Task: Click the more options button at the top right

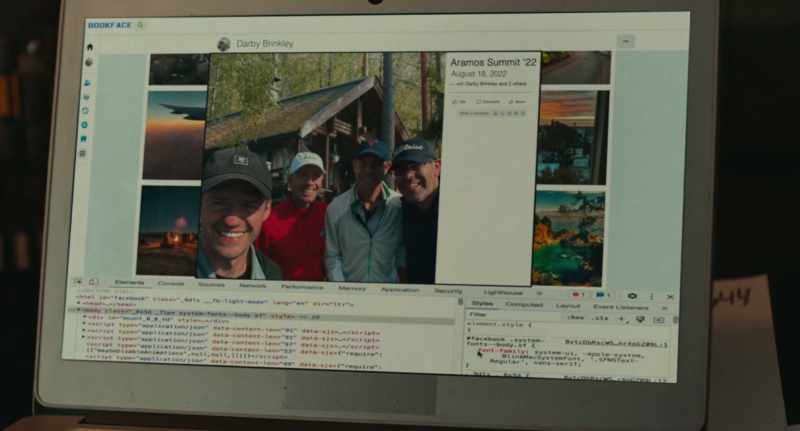Action: pos(626,41)
